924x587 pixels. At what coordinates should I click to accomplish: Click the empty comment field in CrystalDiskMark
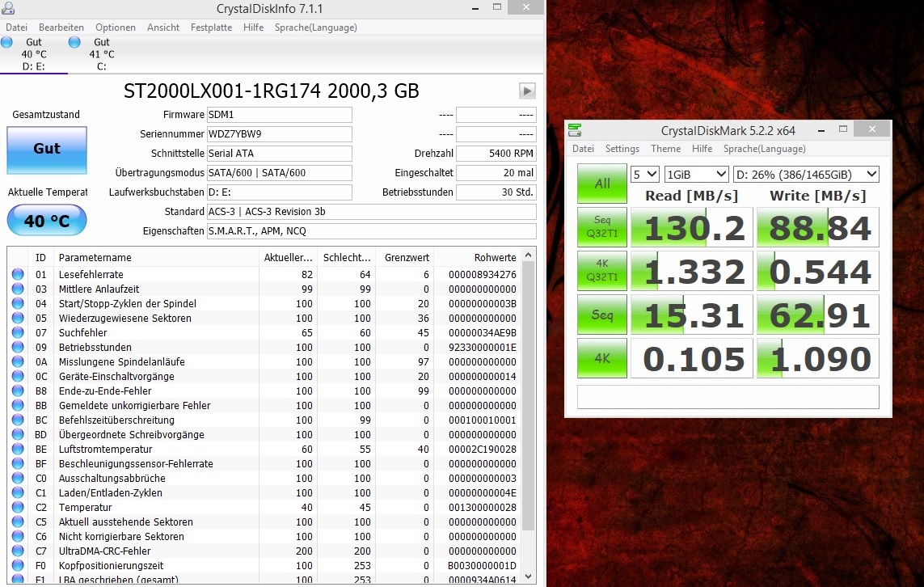pyautogui.click(x=728, y=397)
